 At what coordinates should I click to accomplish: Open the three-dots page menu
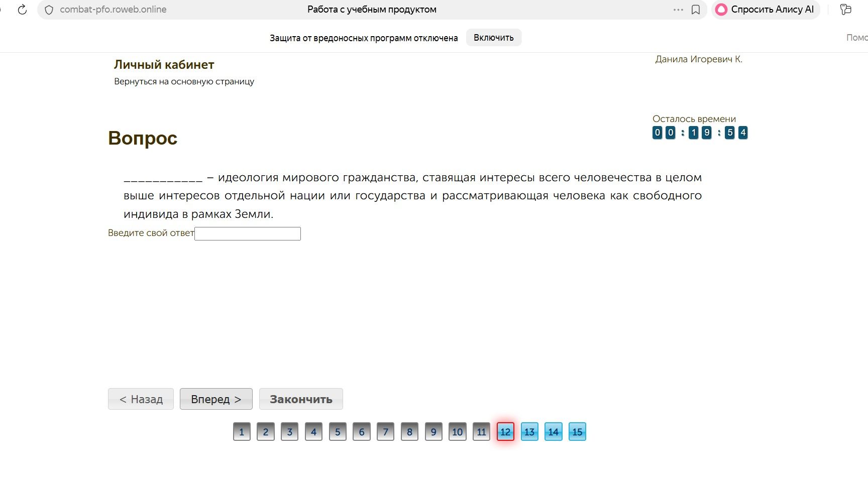pos(678,10)
